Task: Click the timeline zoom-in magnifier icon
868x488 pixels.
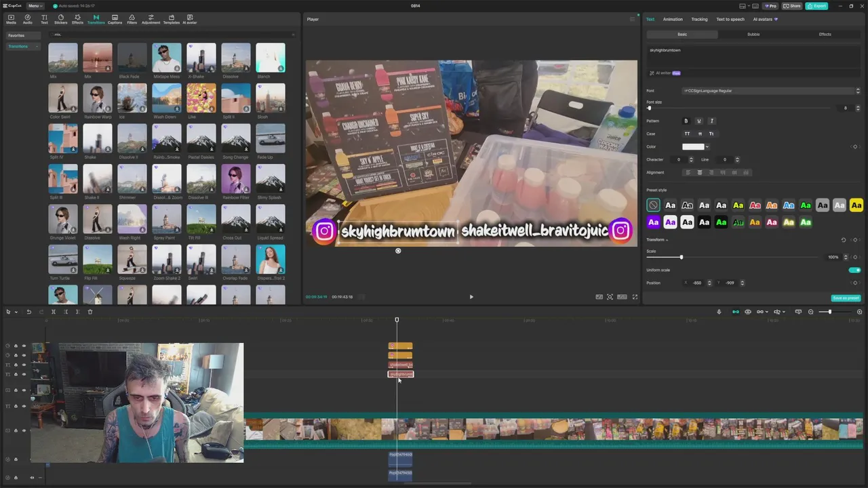Action: coord(859,312)
